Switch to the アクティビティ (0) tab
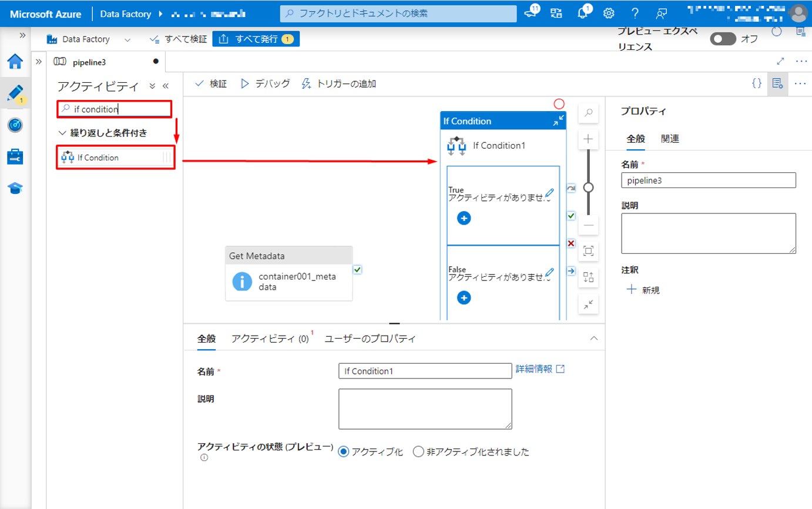 click(x=270, y=339)
